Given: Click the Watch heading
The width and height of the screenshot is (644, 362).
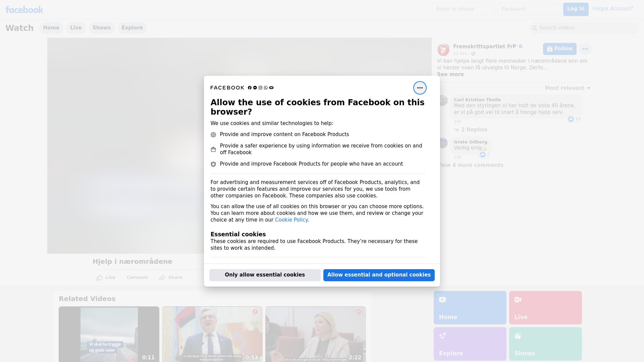Looking at the screenshot, I should (19, 28).
